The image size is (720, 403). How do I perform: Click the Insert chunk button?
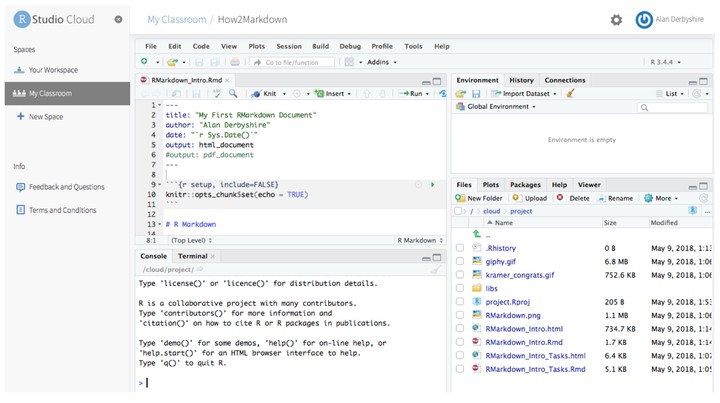(329, 94)
